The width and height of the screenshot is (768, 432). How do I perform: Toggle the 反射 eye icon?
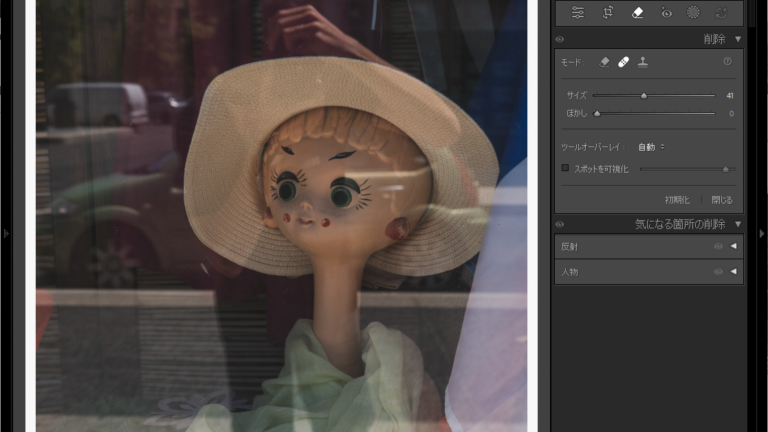(718, 246)
